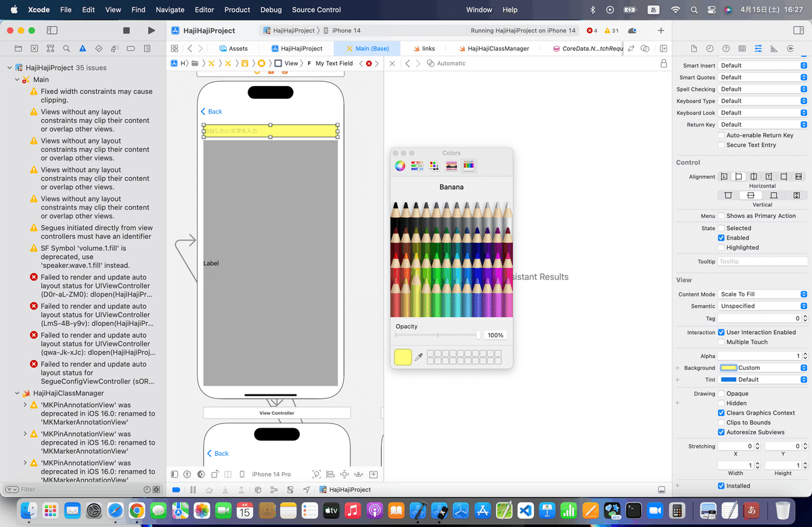This screenshot has width=812, height=527.
Task: Open the view debugger hierarchy icon
Action: [x=258, y=489]
